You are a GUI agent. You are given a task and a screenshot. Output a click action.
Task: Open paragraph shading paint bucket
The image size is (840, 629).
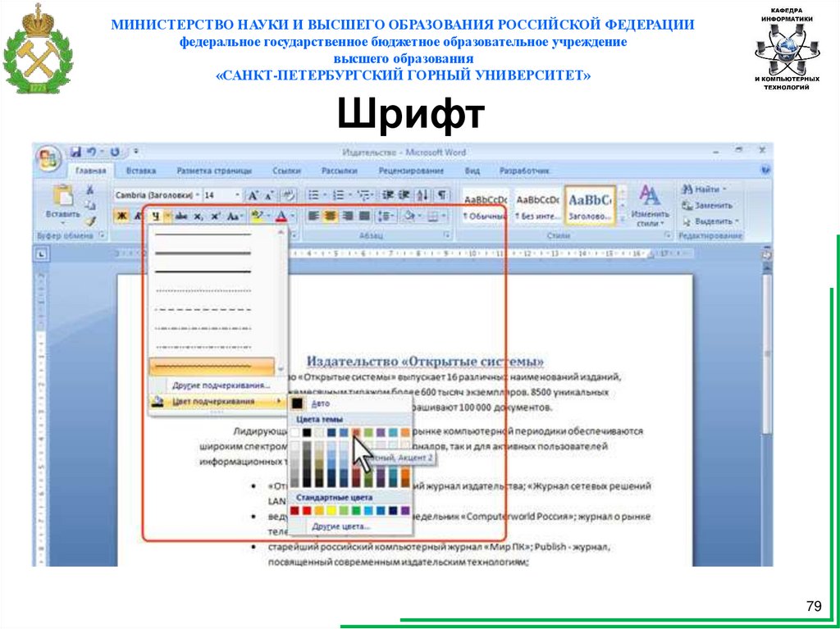(410, 216)
